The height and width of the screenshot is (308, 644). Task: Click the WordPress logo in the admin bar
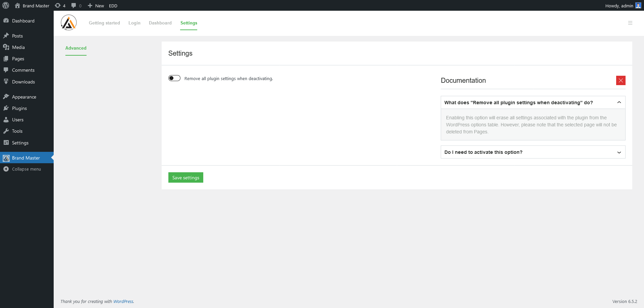6,5
